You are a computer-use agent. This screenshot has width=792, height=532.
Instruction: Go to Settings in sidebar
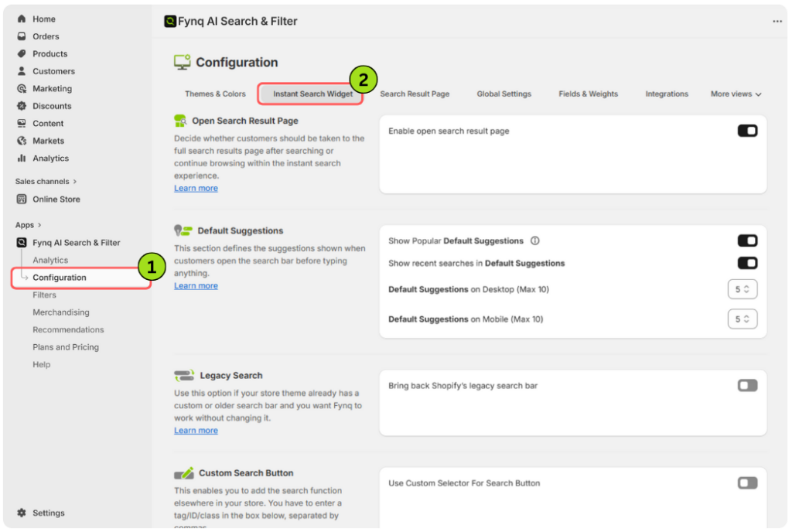pyautogui.click(x=49, y=513)
